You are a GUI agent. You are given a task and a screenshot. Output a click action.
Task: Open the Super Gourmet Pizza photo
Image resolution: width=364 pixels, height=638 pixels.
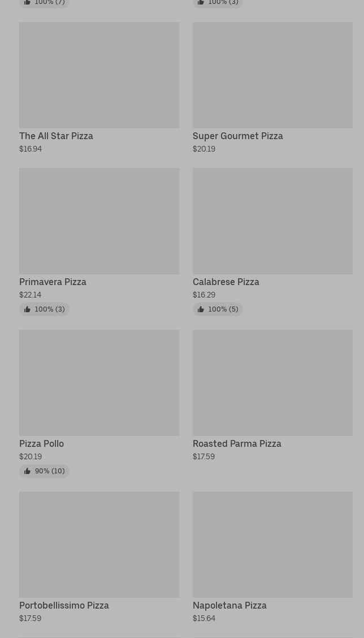click(x=272, y=75)
